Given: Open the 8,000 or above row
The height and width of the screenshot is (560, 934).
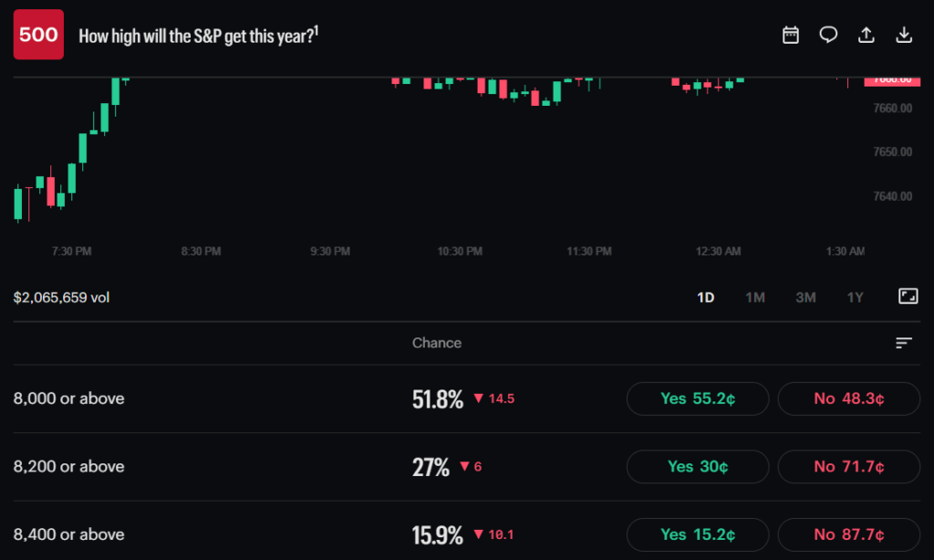Looking at the screenshot, I should (x=466, y=399).
